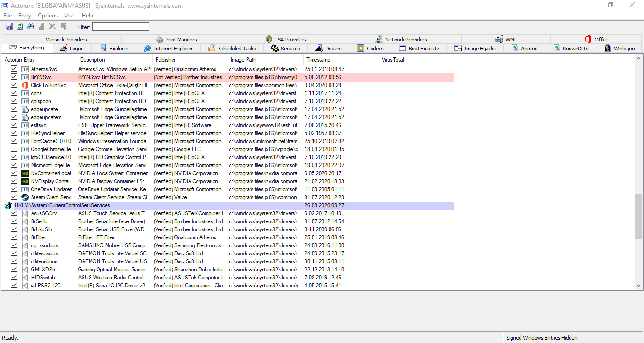Click the play icon on Codecs tab
Image resolution: width=644 pixels, height=343 pixels.
pyautogui.click(x=361, y=48)
